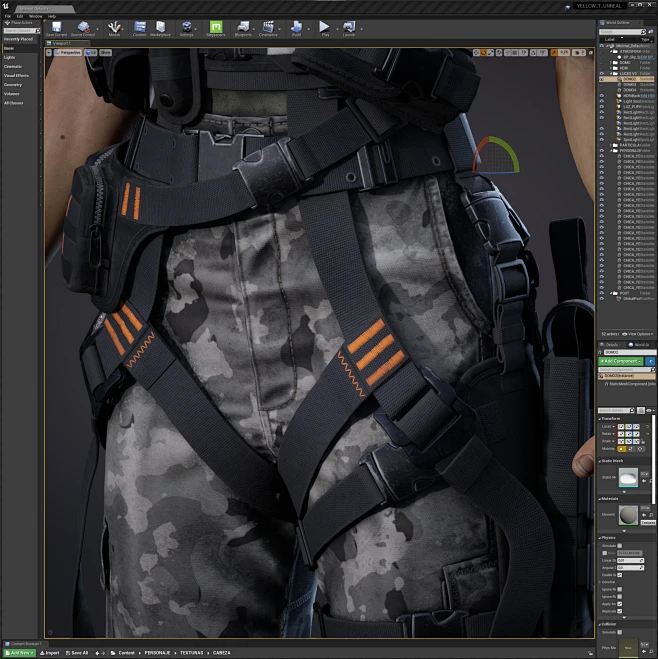
Task: Toggle Apply Impulse on Damage checkbox
Action: point(620,604)
